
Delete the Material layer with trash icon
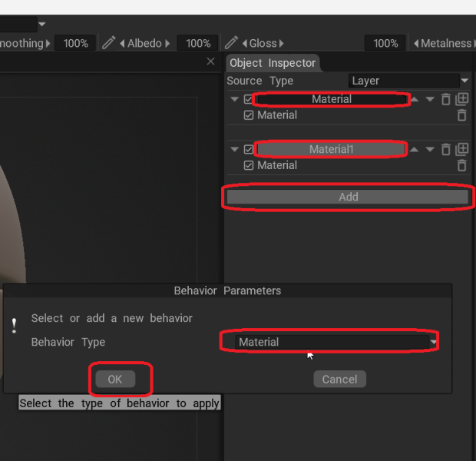[x=445, y=99]
